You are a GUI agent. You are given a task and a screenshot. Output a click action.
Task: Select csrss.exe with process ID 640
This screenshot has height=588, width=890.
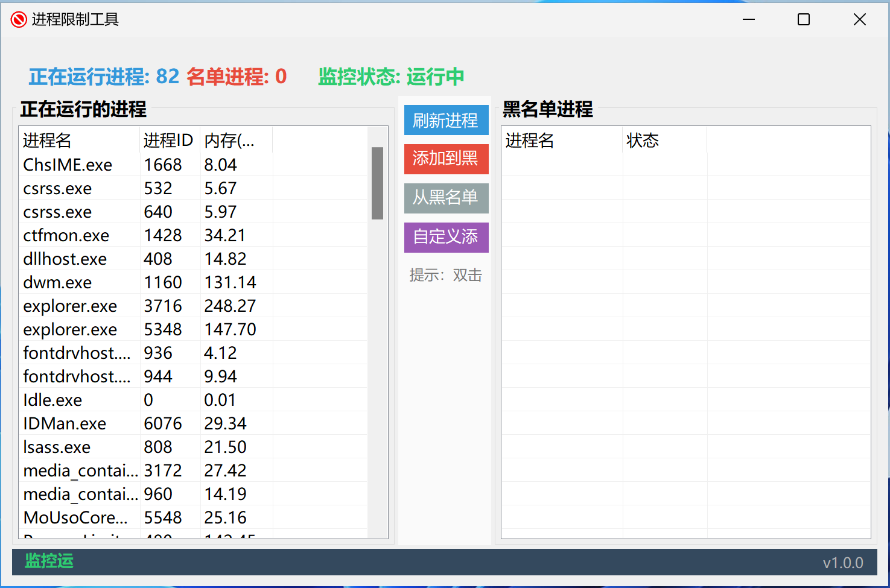point(193,212)
